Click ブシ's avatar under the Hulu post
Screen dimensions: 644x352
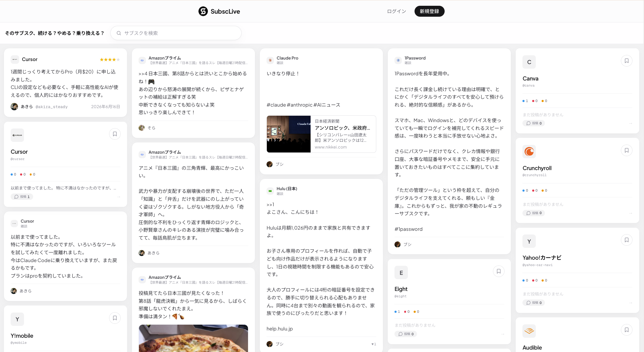coord(270,344)
